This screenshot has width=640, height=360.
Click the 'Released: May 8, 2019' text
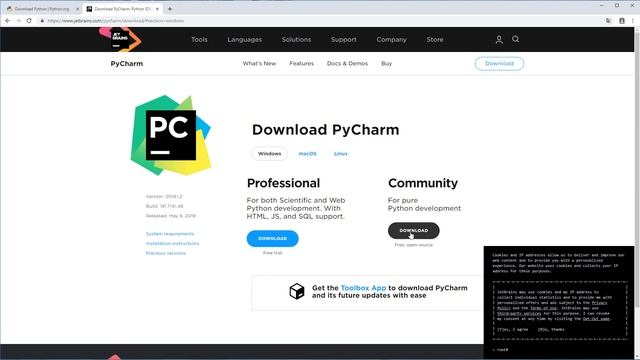[171, 216]
